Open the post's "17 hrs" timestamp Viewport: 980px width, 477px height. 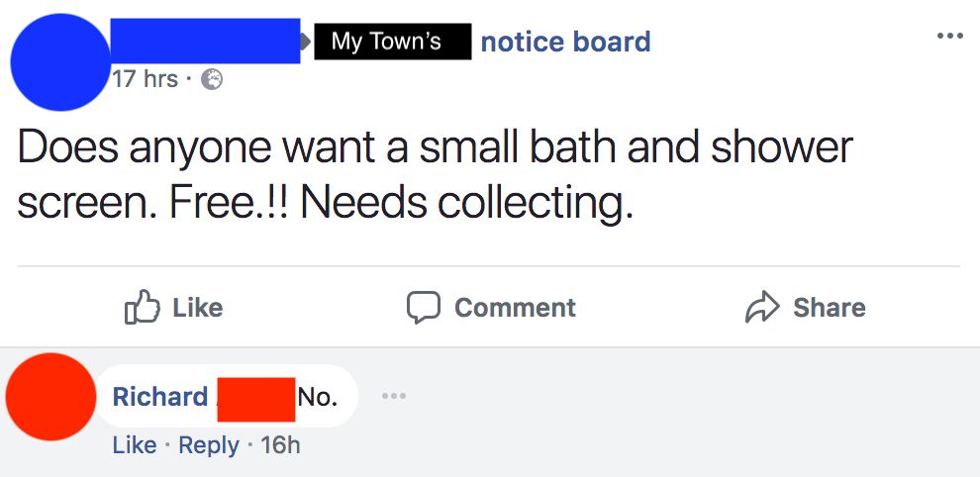145,78
